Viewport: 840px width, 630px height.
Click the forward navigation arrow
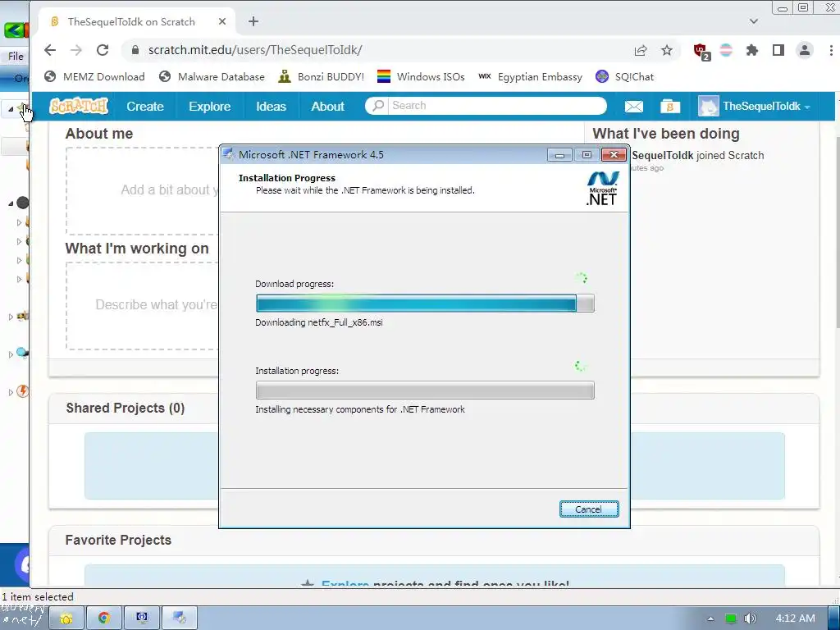(x=76, y=50)
